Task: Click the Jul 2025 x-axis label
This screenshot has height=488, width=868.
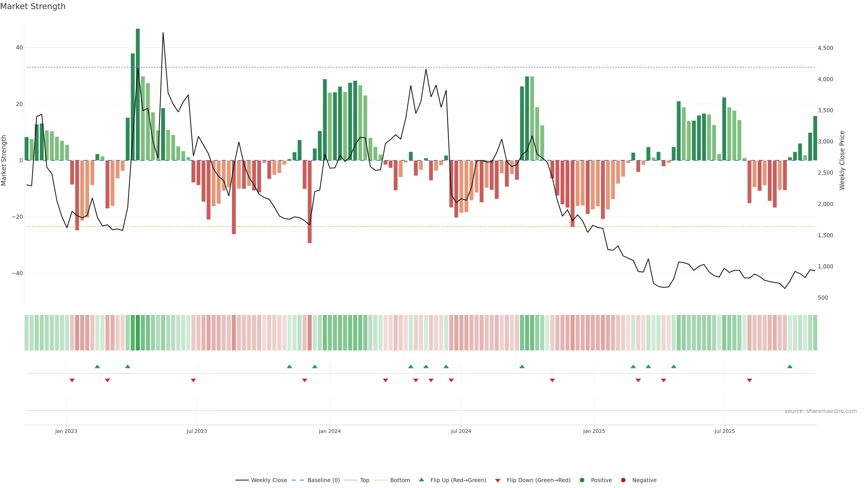Action: [x=724, y=431]
